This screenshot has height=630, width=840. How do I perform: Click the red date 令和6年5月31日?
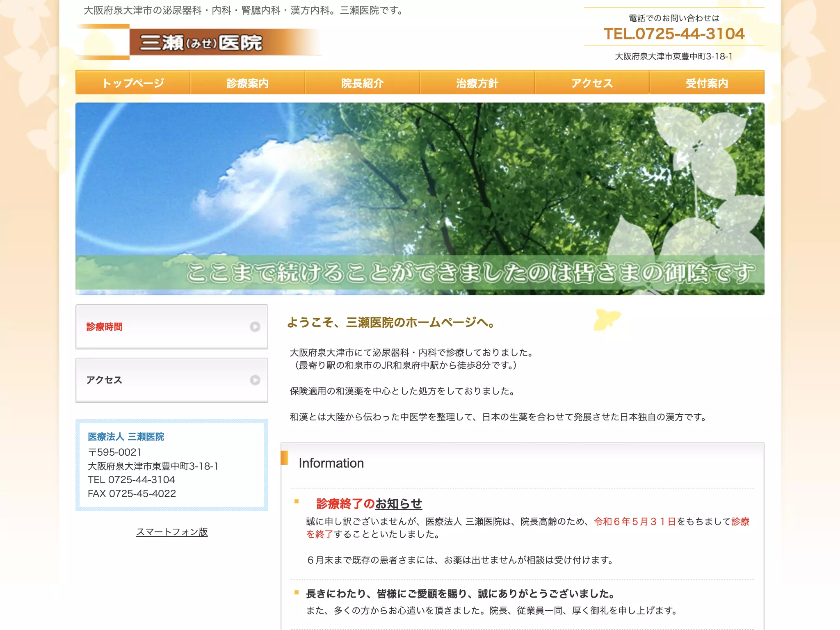coord(635,521)
